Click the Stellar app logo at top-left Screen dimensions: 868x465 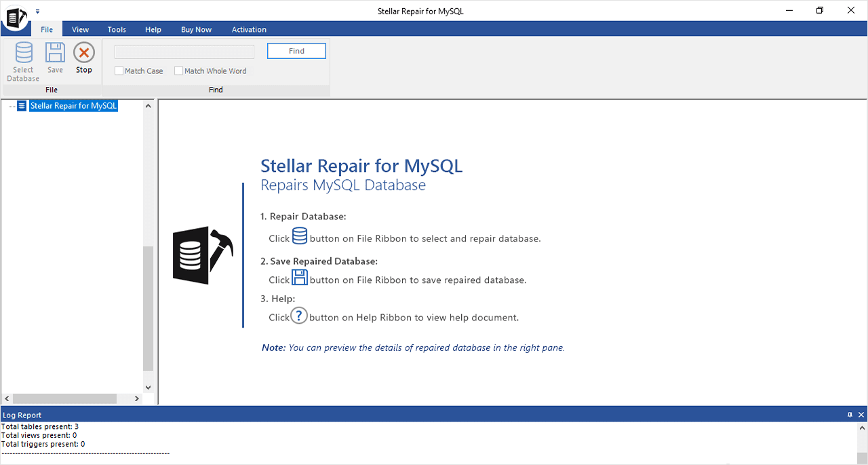[15, 18]
